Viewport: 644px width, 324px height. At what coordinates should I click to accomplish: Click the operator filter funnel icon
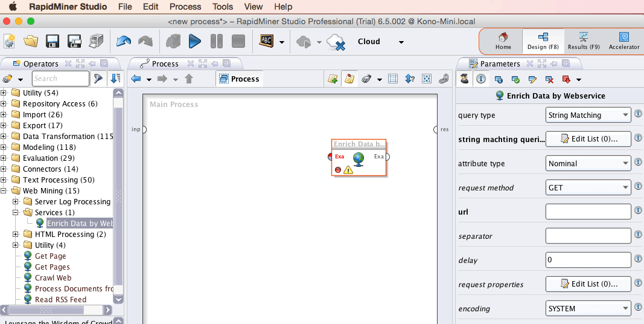click(98, 79)
